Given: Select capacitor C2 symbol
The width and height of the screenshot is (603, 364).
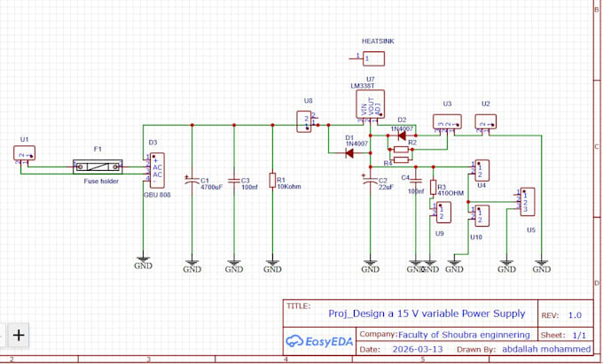Looking at the screenshot, I should click(x=371, y=181).
